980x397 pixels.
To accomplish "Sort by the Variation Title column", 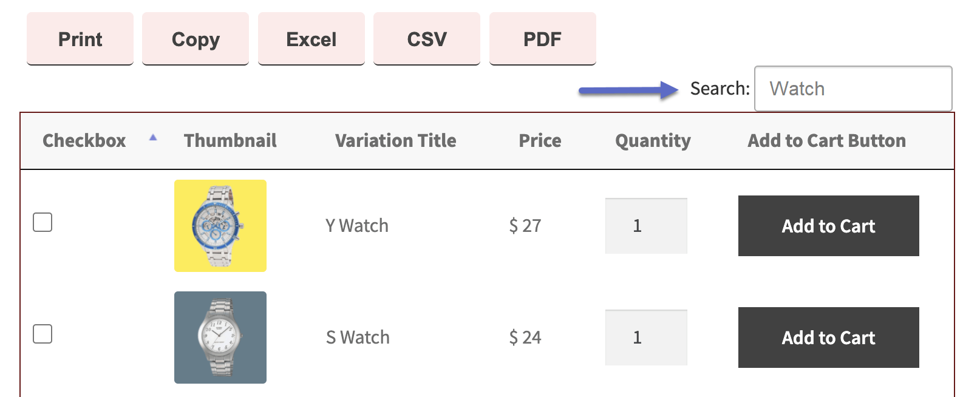I will click(395, 140).
